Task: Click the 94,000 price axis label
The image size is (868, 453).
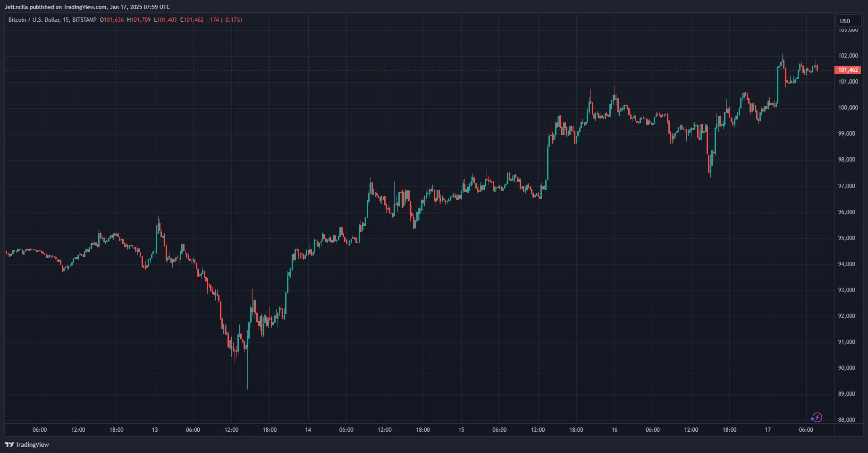Action: (x=847, y=264)
